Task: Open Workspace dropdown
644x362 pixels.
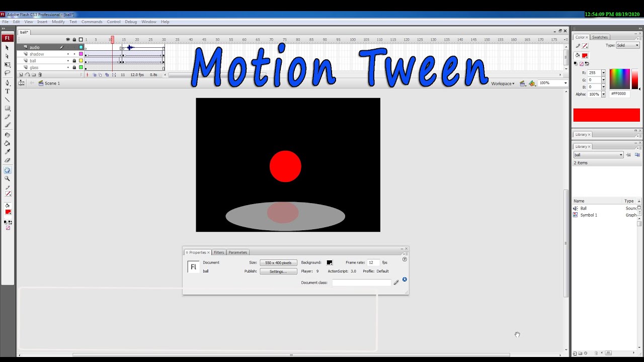Action: coord(503,83)
